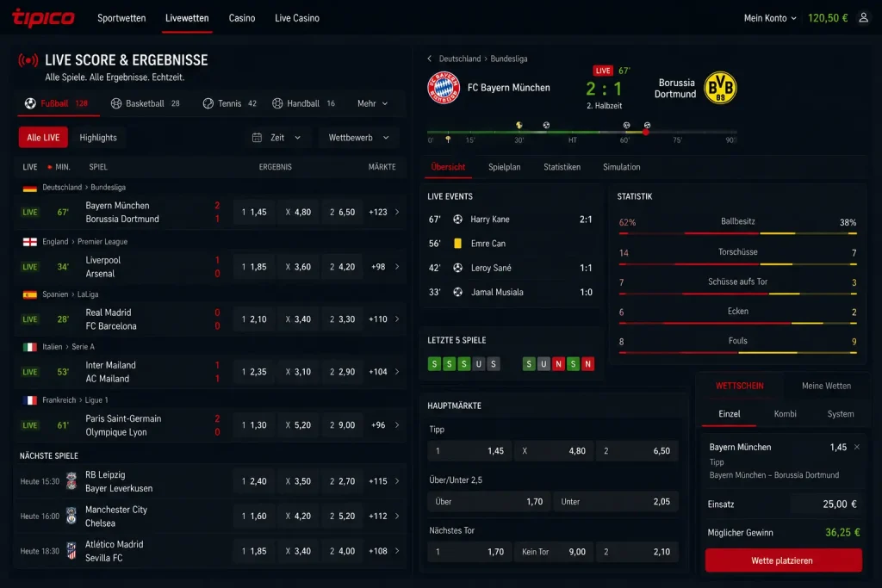Click the Borussia Dortmund club crest

[x=720, y=88]
